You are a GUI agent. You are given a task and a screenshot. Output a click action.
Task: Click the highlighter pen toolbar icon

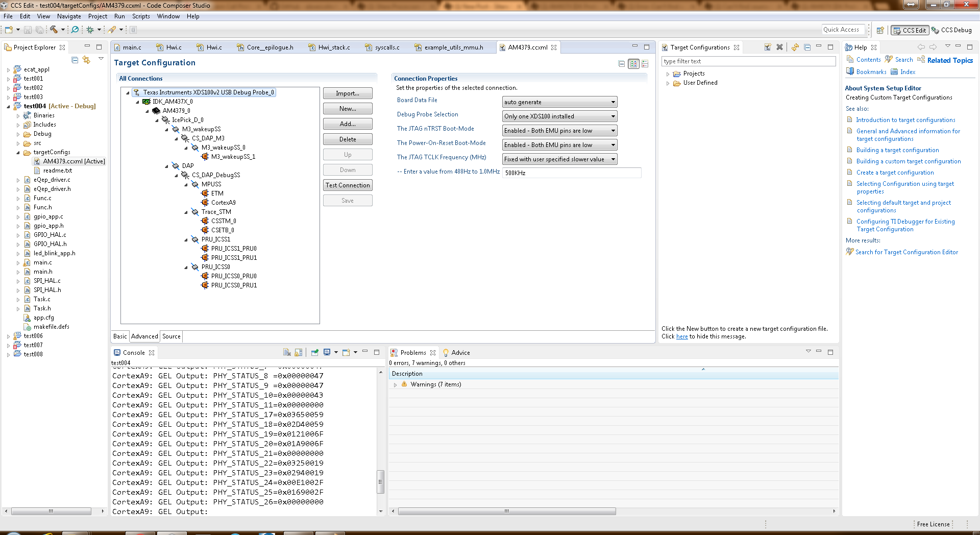[x=112, y=30]
